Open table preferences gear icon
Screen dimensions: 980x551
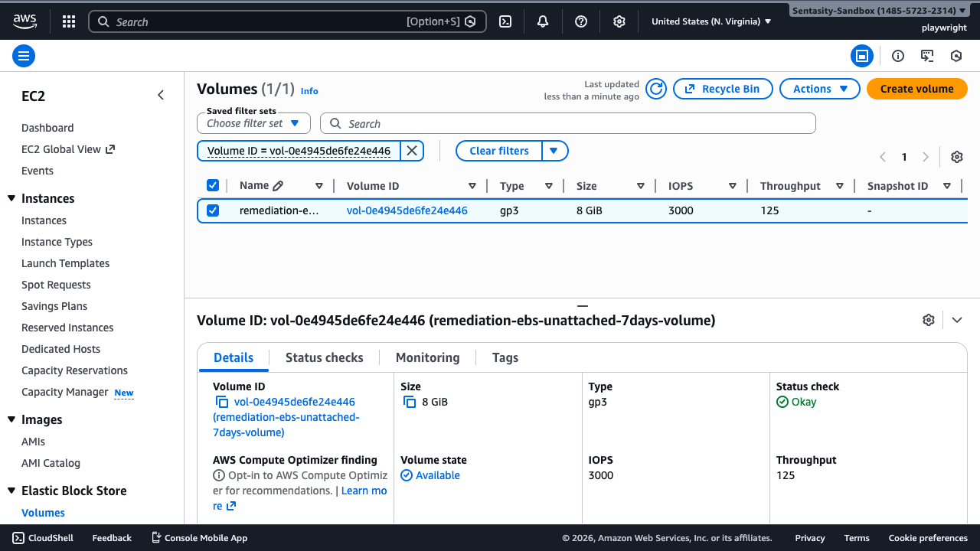pos(956,157)
